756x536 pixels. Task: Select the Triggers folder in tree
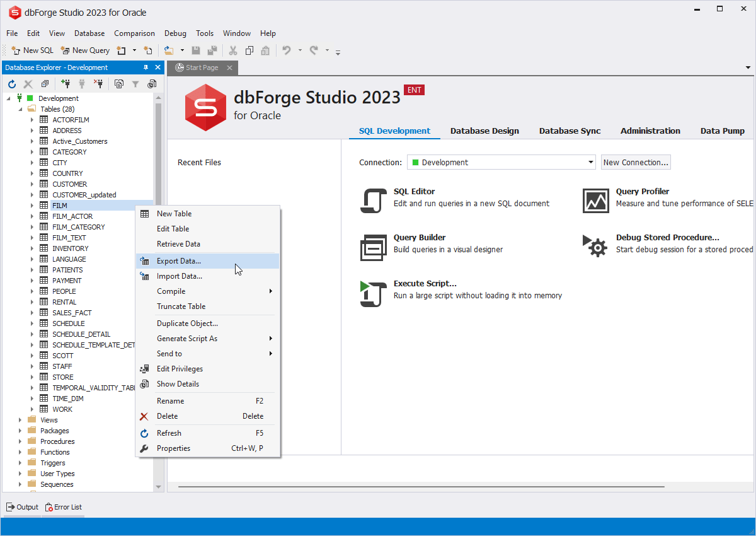click(53, 463)
